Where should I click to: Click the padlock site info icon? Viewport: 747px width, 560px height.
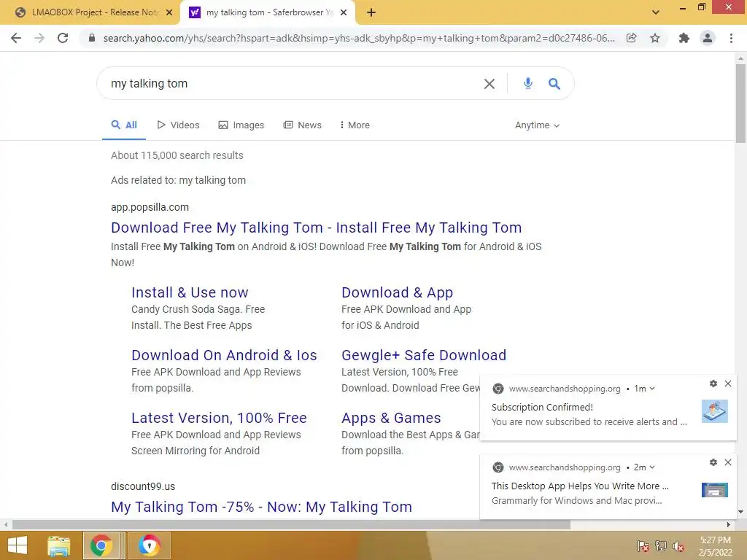click(92, 38)
